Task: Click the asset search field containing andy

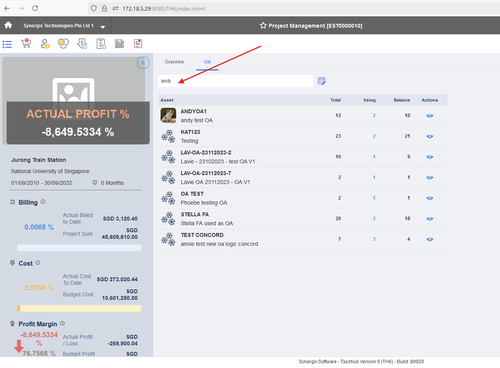Action: pos(235,81)
